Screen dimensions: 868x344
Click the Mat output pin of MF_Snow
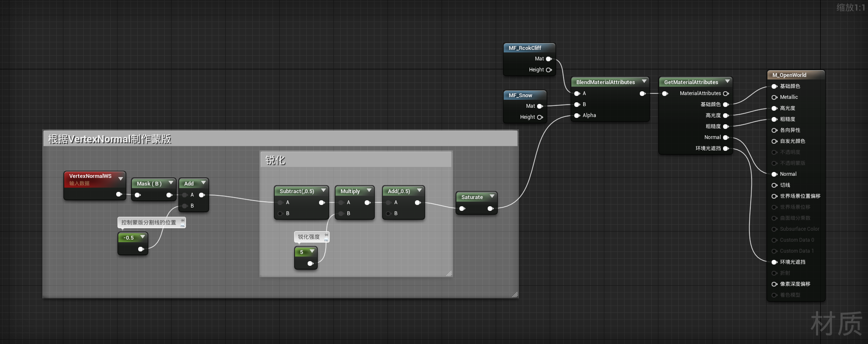tap(540, 106)
